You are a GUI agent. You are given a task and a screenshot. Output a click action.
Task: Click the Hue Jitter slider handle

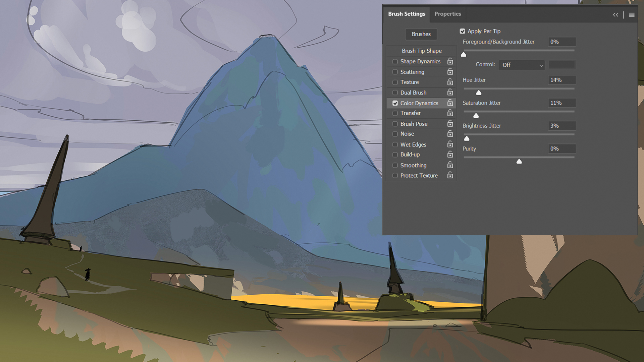479,93
